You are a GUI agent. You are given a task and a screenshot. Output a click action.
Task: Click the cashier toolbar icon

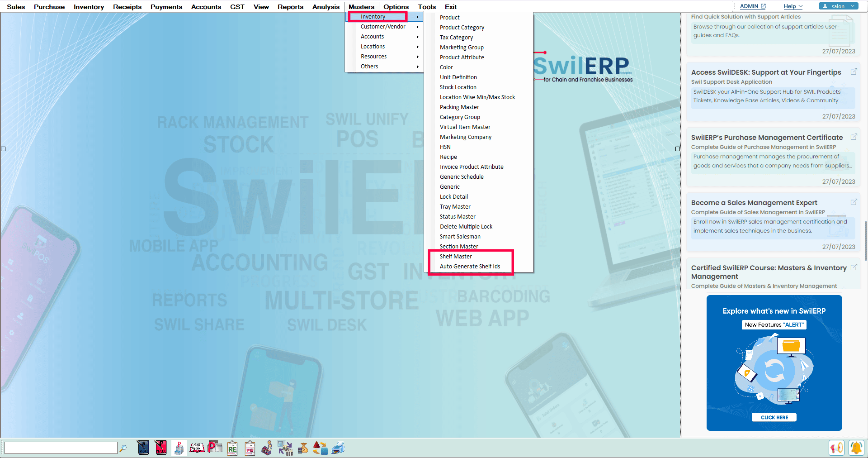click(x=267, y=448)
